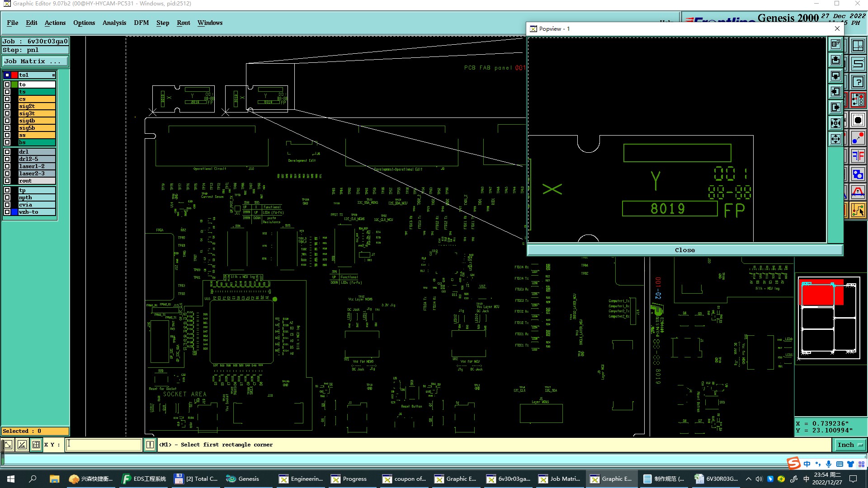
Task: Click the pan up arrow icon
Action: 835,60
